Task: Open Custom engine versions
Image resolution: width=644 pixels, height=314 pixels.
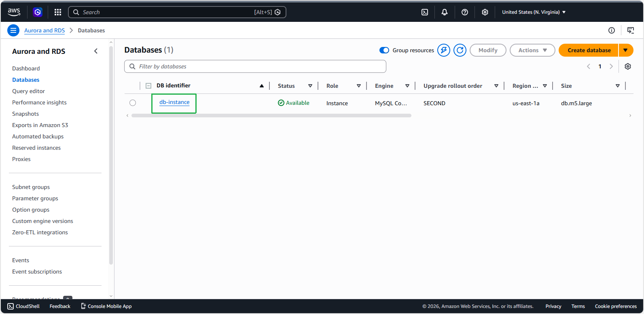Action: 42,221
